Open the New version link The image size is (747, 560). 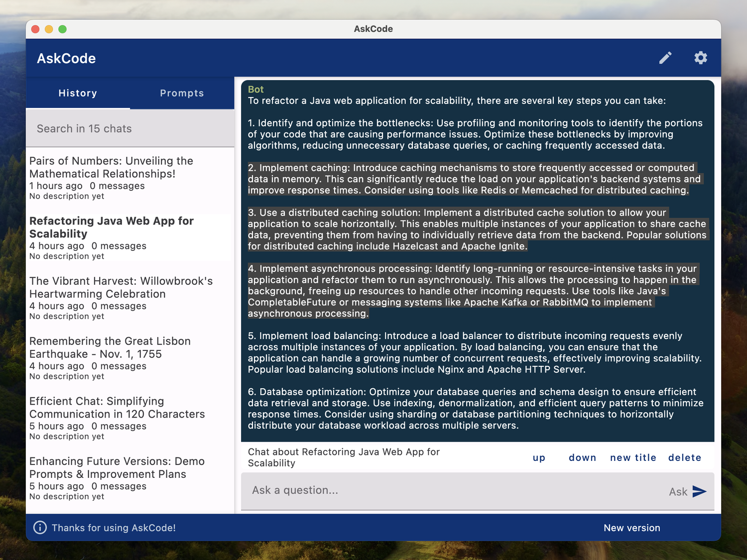(x=631, y=528)
